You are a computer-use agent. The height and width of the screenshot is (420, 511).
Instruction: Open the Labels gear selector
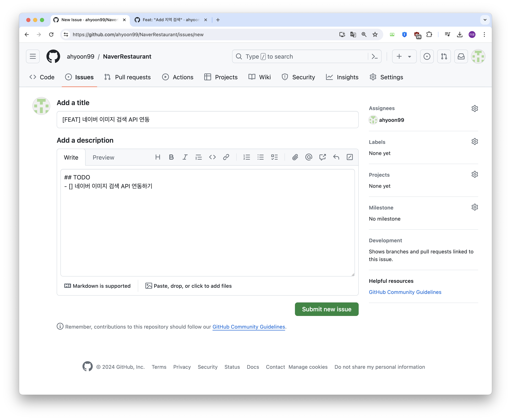click(x=474, y=141)
